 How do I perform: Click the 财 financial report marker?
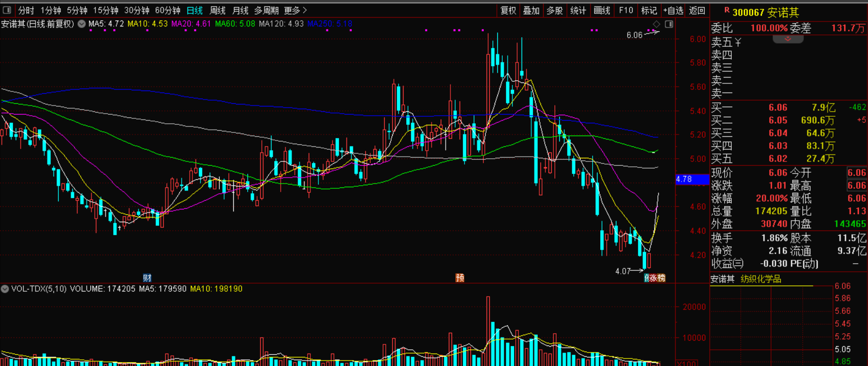click(147, 278)
